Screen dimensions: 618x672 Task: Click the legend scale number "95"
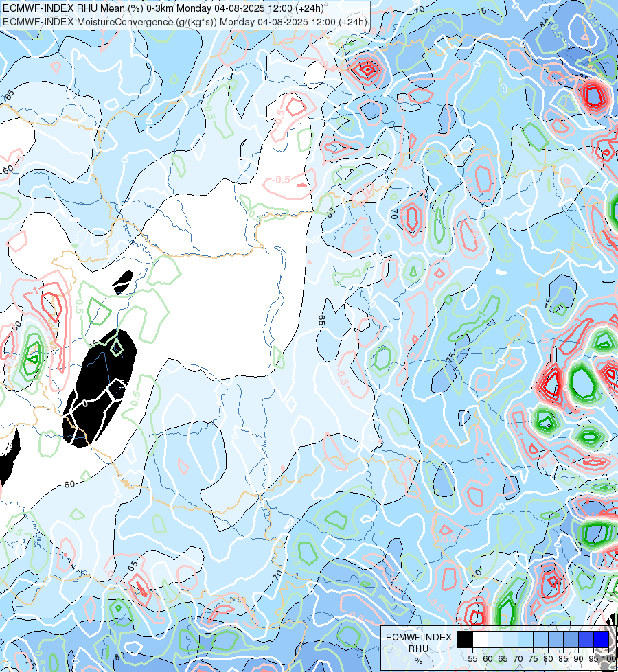[593, 659]
